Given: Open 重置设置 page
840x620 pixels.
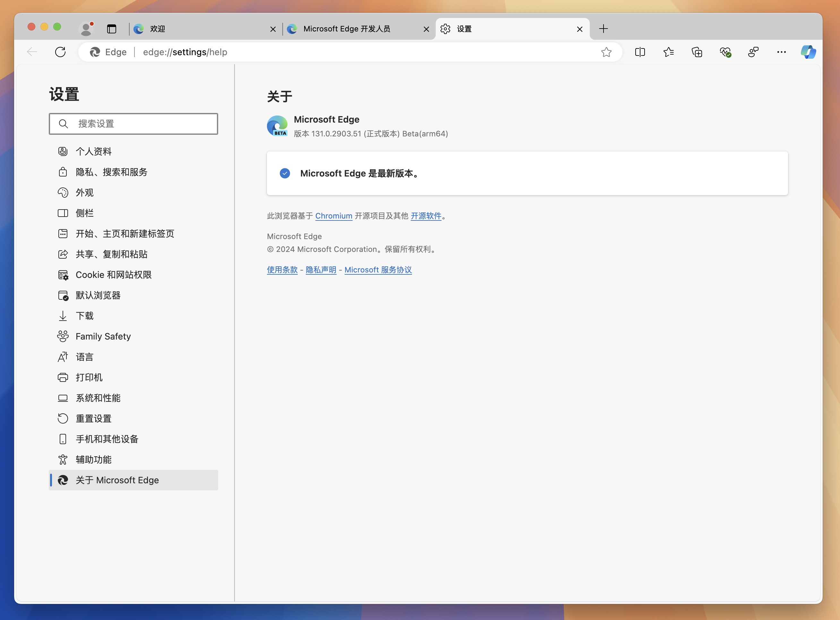Looking at the screenshot, I should (133, 418).
